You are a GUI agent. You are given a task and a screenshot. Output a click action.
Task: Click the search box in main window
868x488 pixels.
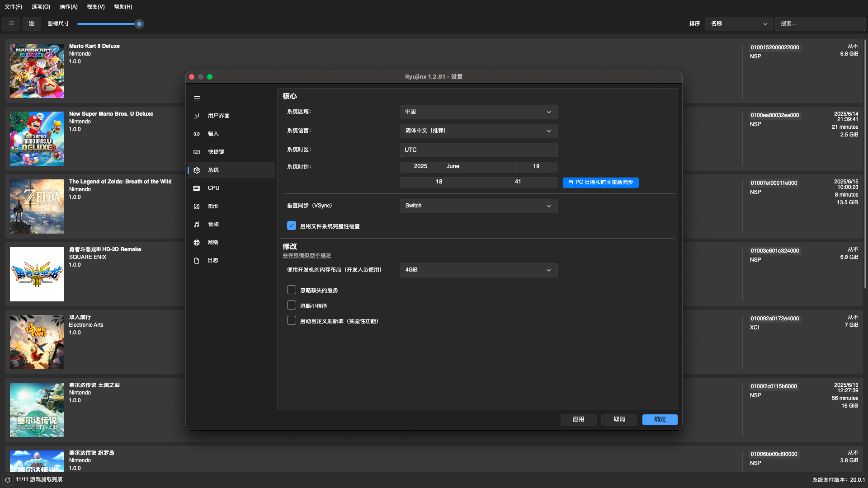coord(820,24)
